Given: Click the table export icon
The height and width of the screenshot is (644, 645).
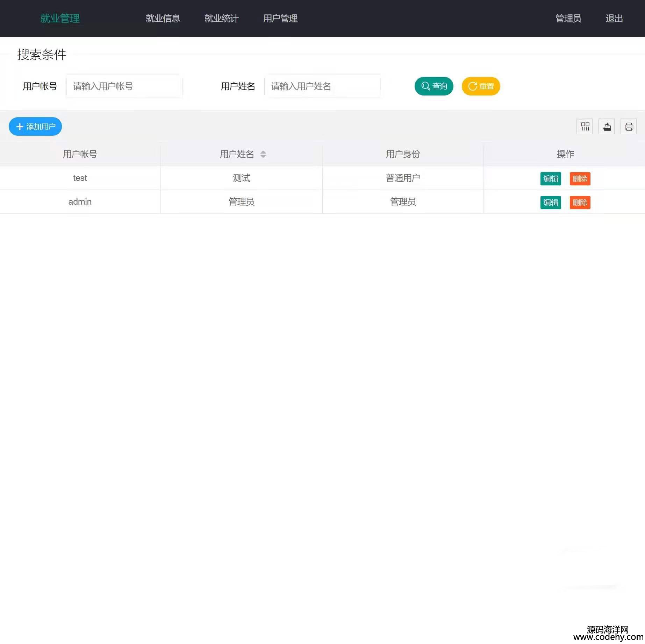Looking at the screenshot, I should 607,127.
